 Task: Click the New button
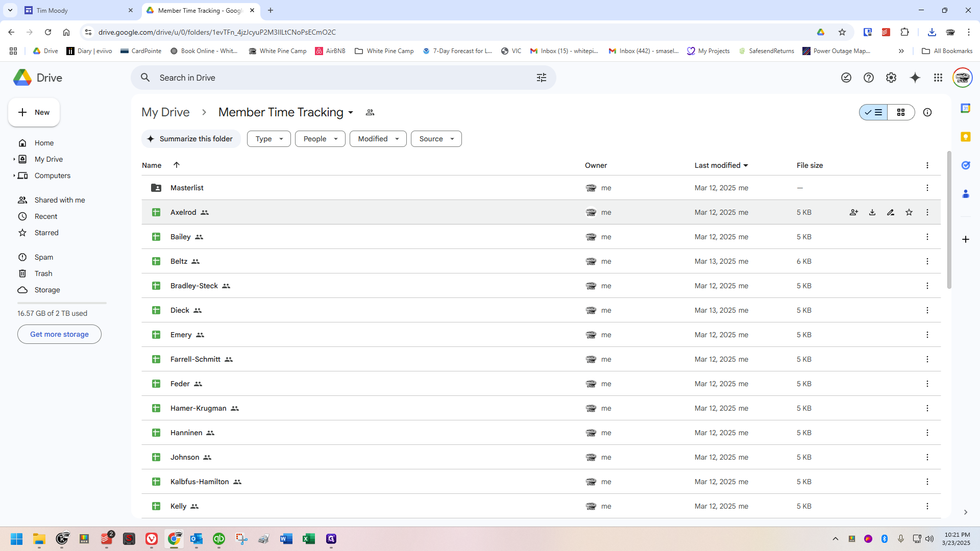(34, 112)
